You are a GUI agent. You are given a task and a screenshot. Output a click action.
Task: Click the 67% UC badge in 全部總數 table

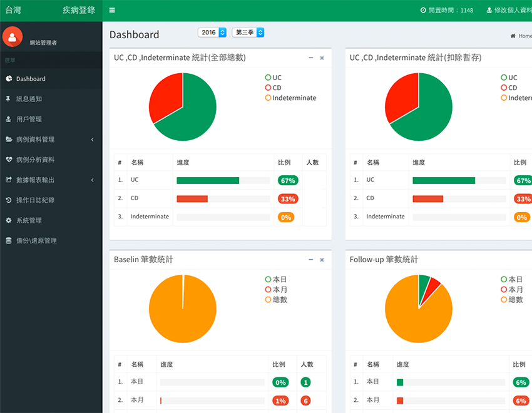tap(288, 180)
